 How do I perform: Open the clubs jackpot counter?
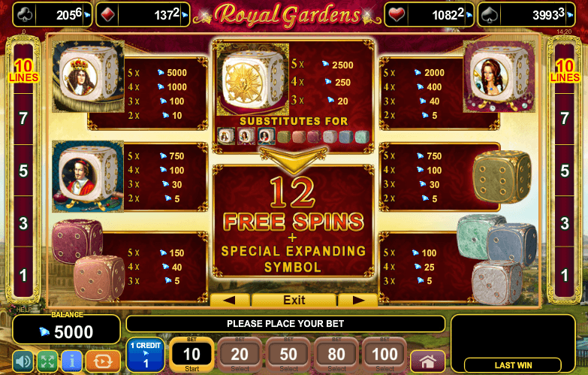53,14
